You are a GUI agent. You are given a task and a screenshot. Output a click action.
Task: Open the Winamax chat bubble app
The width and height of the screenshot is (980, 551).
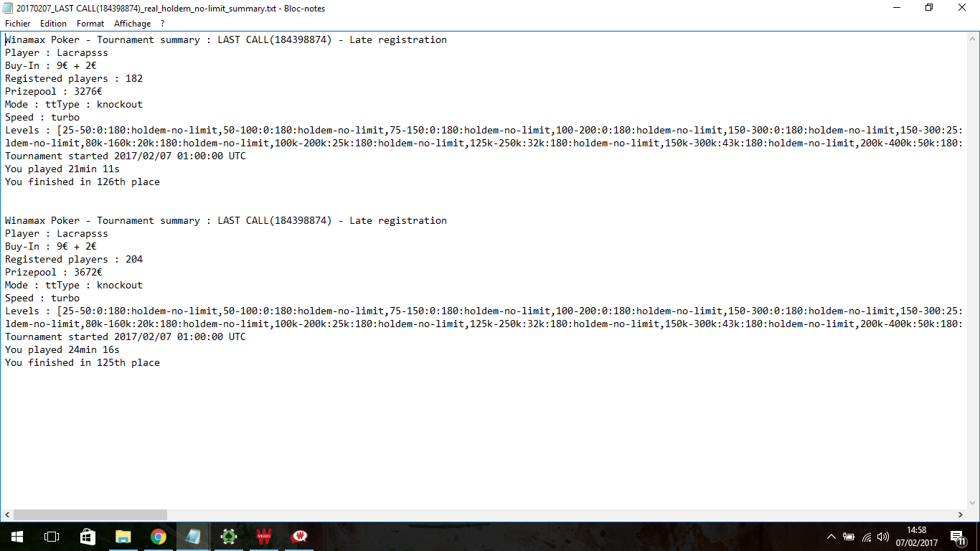pos(299,537)
